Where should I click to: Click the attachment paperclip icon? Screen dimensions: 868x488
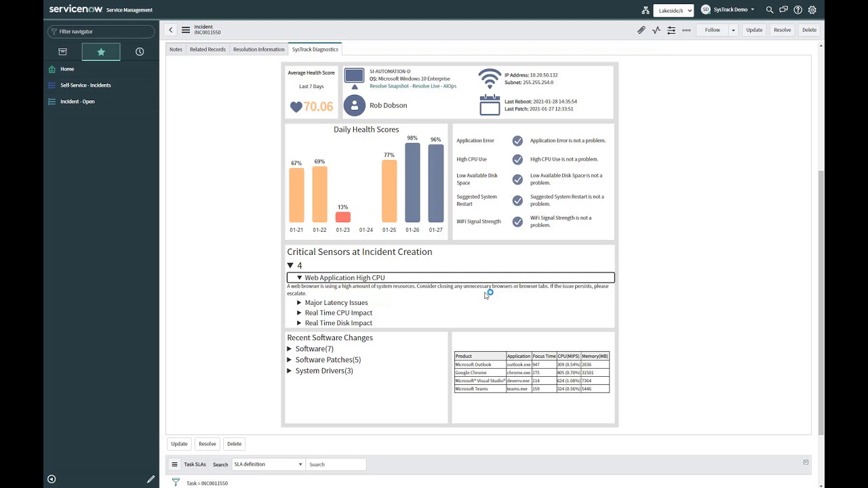[x=642, y=30]
